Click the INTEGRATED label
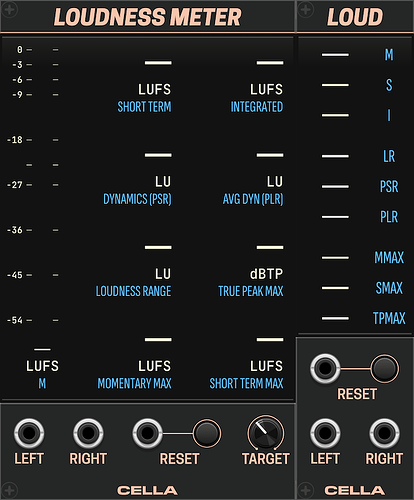 point(257,107)
